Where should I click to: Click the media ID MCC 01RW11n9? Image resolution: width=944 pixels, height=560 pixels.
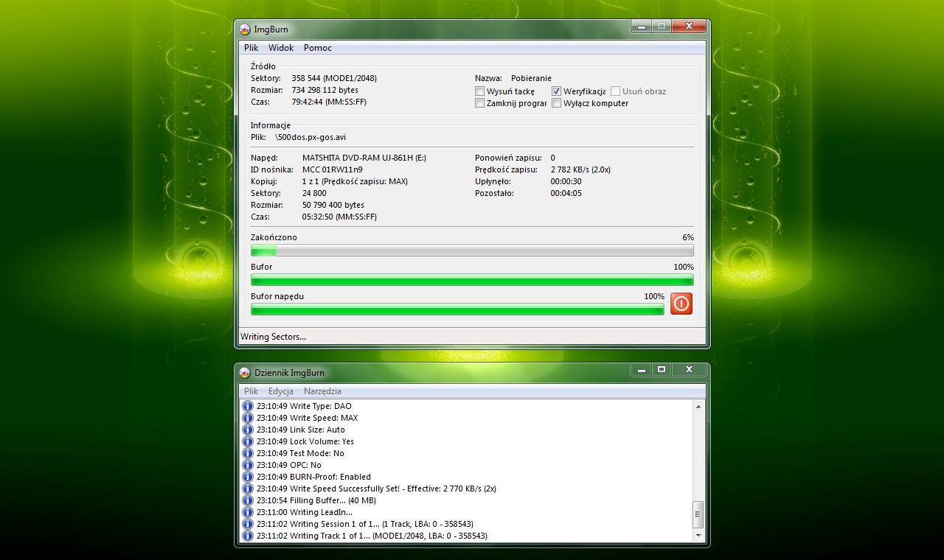click(x=333, y=169)
